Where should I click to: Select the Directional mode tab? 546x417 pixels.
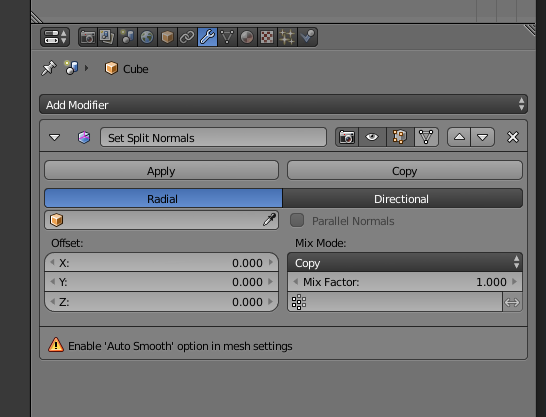point(402,198)
